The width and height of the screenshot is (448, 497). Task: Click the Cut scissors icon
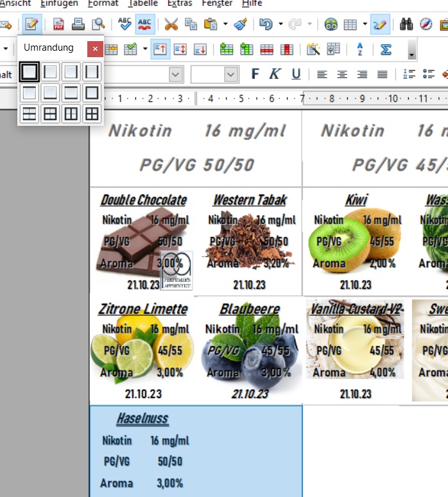(x=171, y=25)
